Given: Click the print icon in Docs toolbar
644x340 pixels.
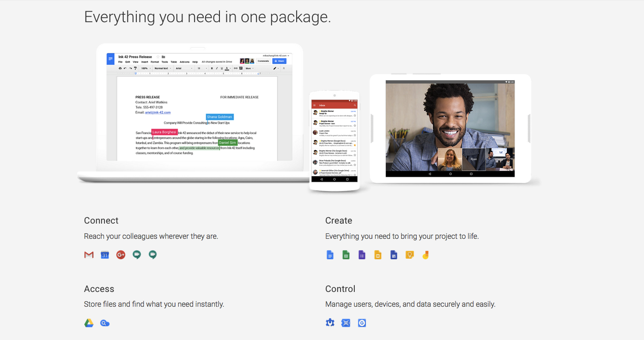Looking at the screenshot, I should 120,68.
